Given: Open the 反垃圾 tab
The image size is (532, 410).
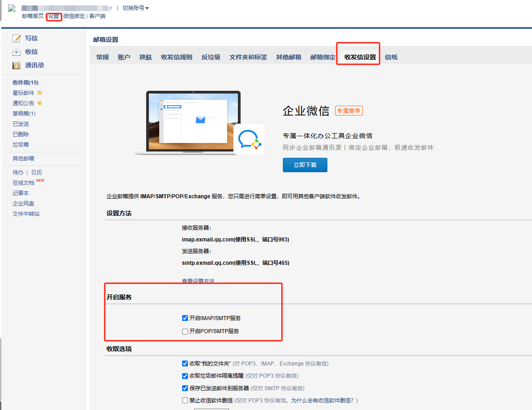Looking at the screenshot, I should (211, 57).
